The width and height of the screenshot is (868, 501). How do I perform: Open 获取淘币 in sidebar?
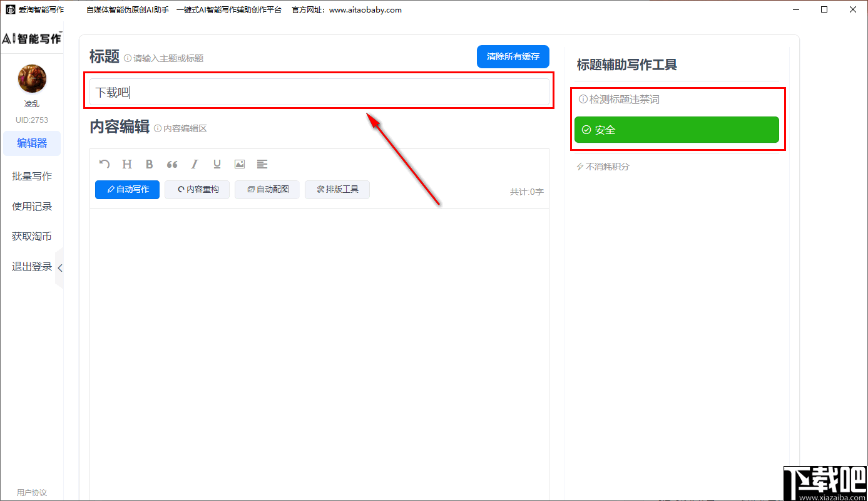(x=32, y=236)
